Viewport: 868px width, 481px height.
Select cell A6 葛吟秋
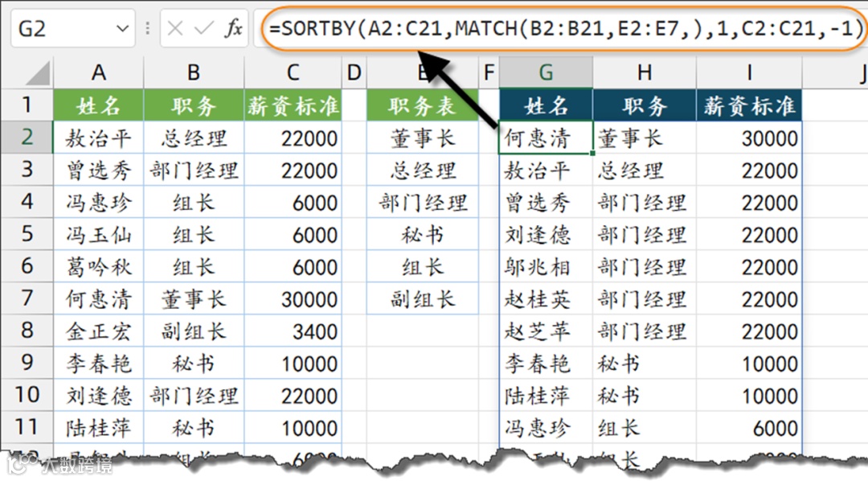[x=99, y=266]
